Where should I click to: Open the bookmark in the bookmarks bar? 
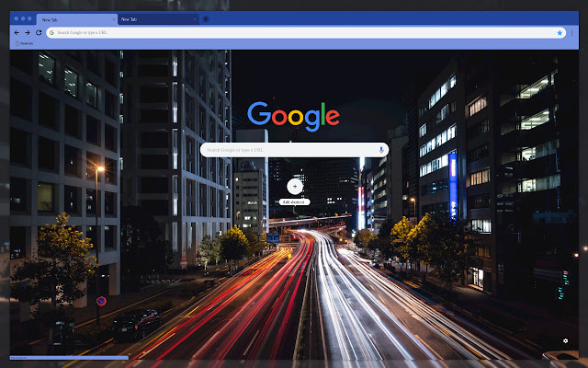point(25,43)
